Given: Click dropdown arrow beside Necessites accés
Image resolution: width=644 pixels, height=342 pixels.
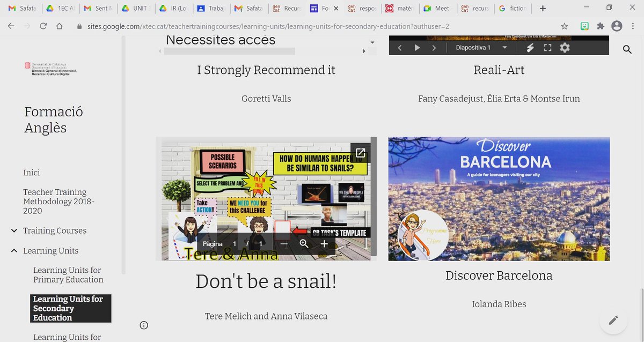Looking at the screenshot, I should pyautogui.click(x=372, y=42).
